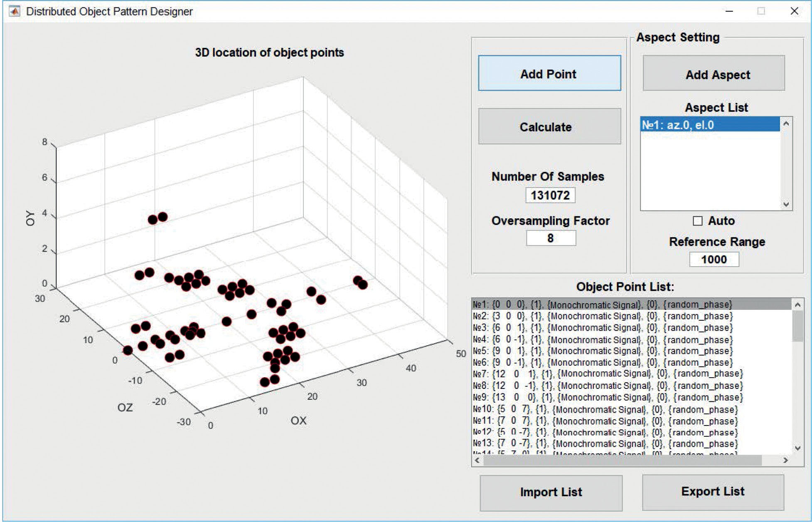Select point №5 {9 0 1} in list

point(603,351)
